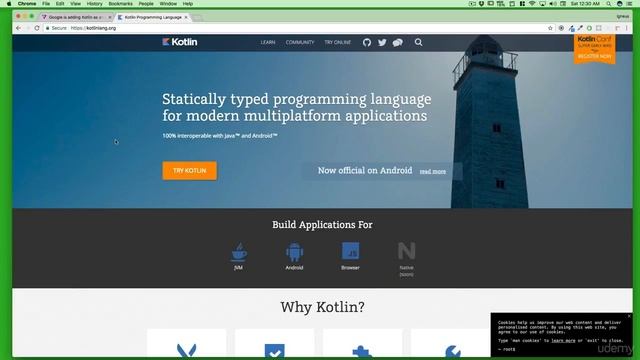Open the Window menu
Image resolution: width=640 pixels, height=360 pixels.
coord(168,4)
